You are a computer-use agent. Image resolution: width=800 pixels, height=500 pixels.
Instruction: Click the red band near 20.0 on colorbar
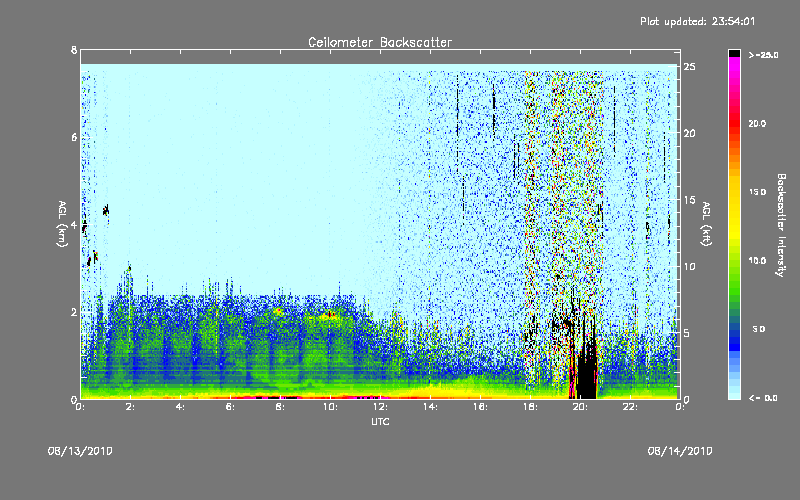click(x=734, y=123)
